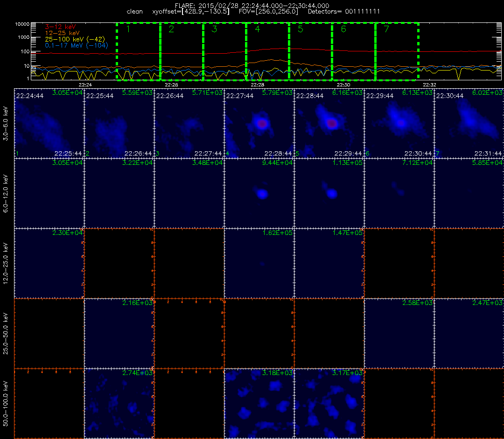Click the red source core in the 22:28:44 image
This screenshot has width=504, height=439.
pyautogui.click(x=332, y=123)
